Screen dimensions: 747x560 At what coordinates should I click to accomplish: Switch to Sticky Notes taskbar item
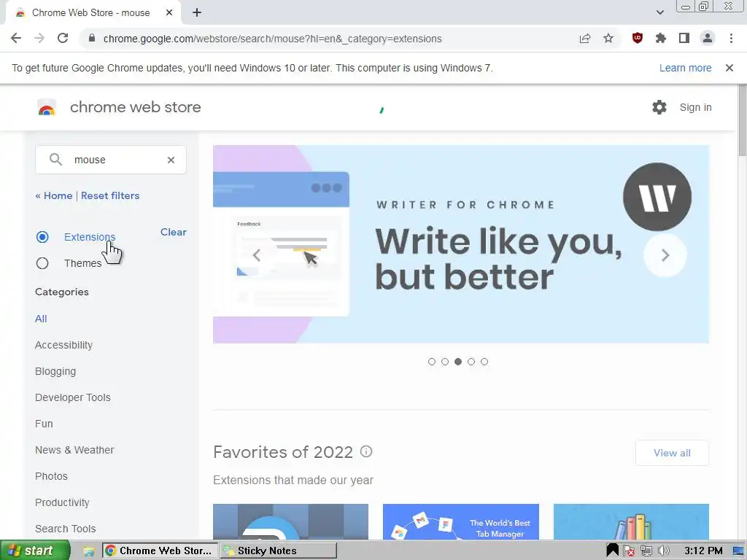click(x=278, y=551)
